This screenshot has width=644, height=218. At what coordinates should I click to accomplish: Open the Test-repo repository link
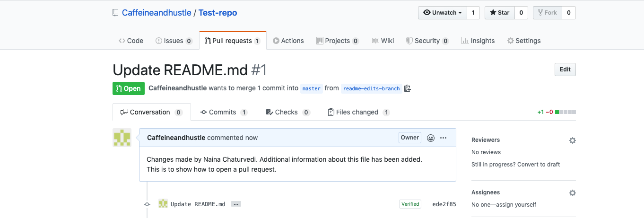[218, 13]
